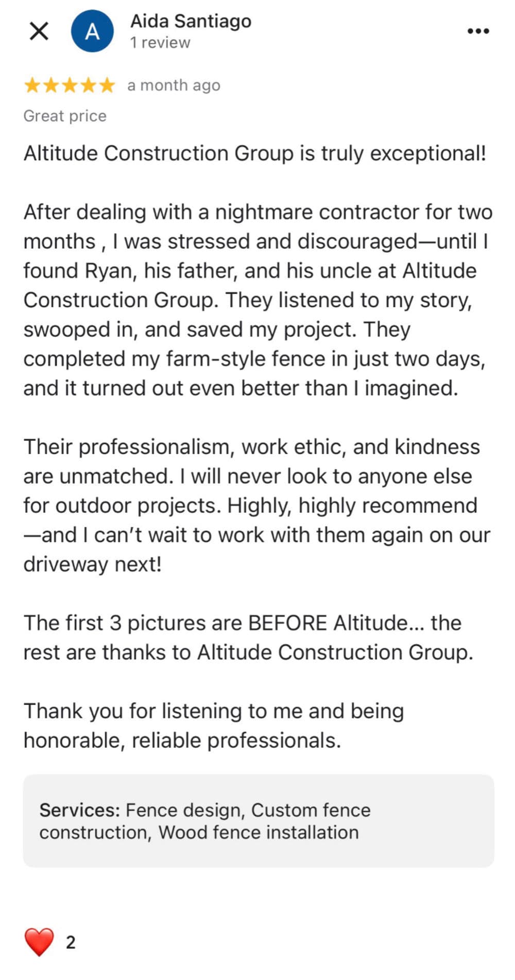The image size is (515, 980).
Task: Open the three-dot more options menu
Action: point(478,31)
